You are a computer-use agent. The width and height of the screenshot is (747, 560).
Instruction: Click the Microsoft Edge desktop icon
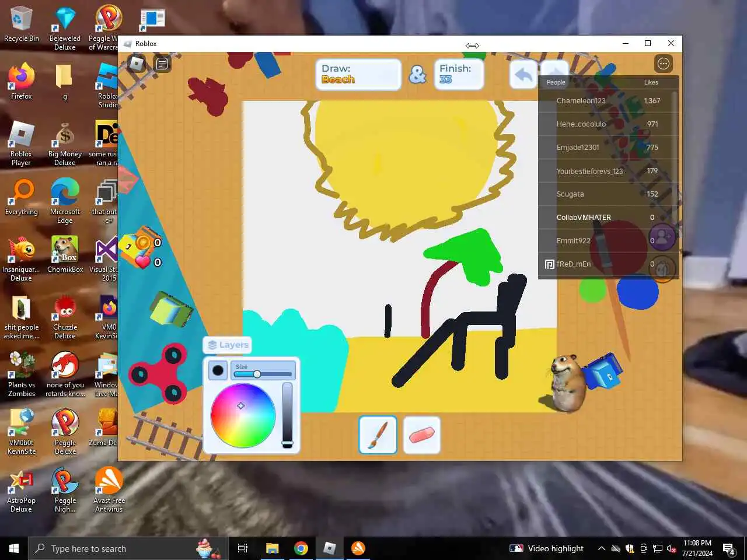[x=65, y=201]
